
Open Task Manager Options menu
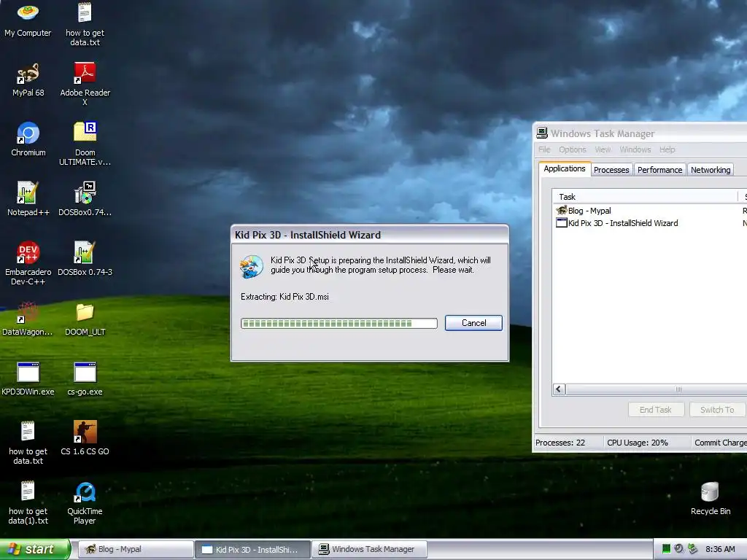pyautogui.click(x=572, y=149)
